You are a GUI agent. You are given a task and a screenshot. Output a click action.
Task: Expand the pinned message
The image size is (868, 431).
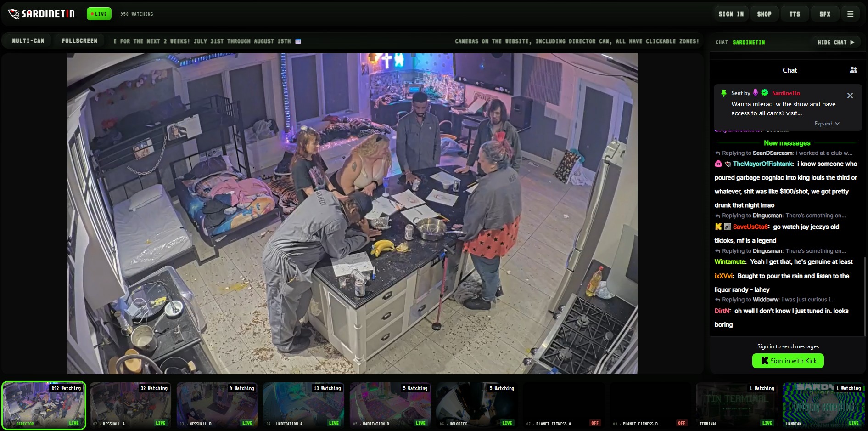827,124
